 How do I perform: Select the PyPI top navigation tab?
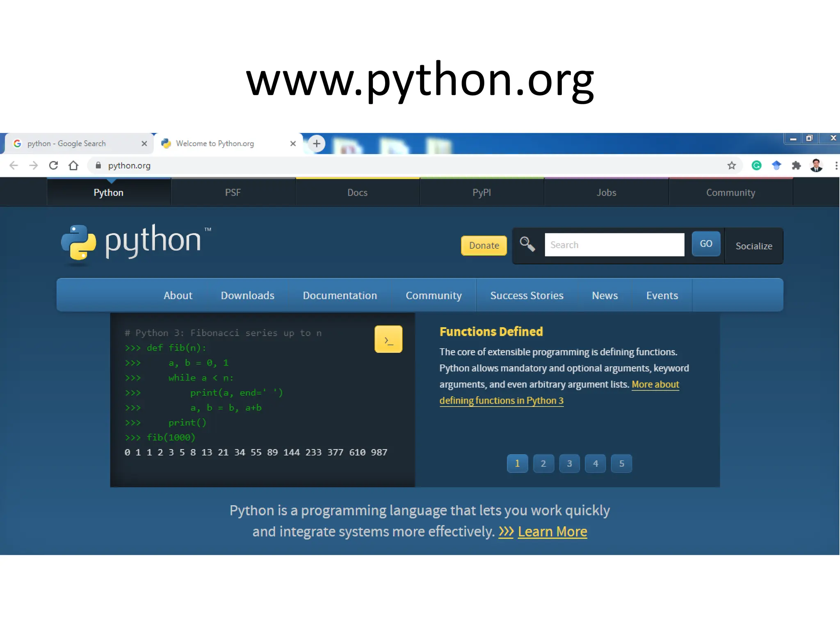(482, 192)
